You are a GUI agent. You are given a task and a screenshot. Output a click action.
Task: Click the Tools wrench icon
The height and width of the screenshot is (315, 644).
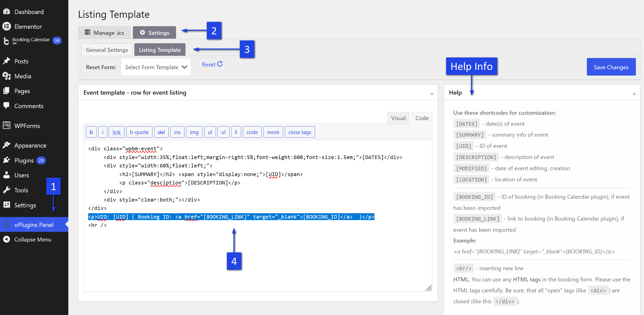pyautogui.click(x=7, y=190)
